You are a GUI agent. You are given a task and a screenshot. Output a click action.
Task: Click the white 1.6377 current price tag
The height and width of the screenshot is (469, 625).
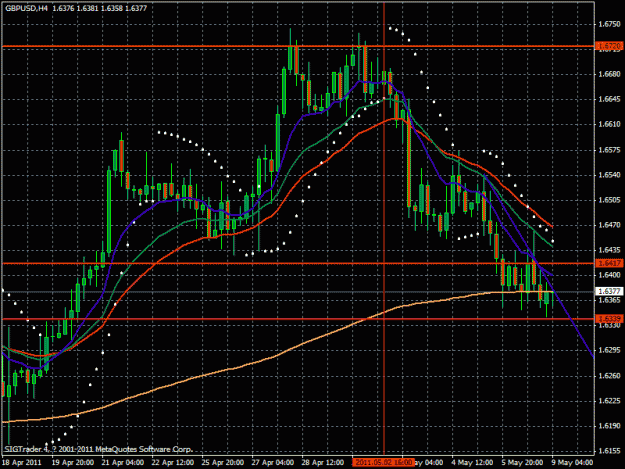pyautogui.click(x=609, y=292)
